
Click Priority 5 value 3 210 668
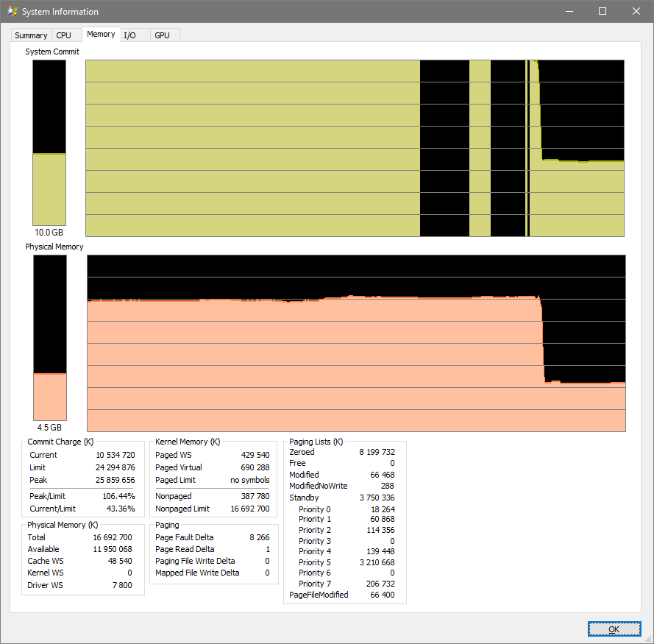point(377,562)
